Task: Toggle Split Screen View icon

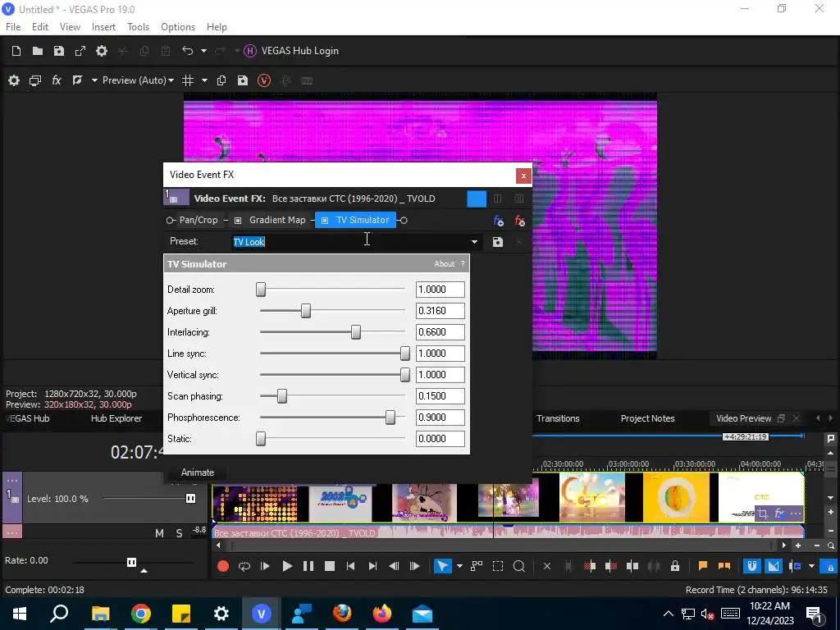Action: click(78, 80)
